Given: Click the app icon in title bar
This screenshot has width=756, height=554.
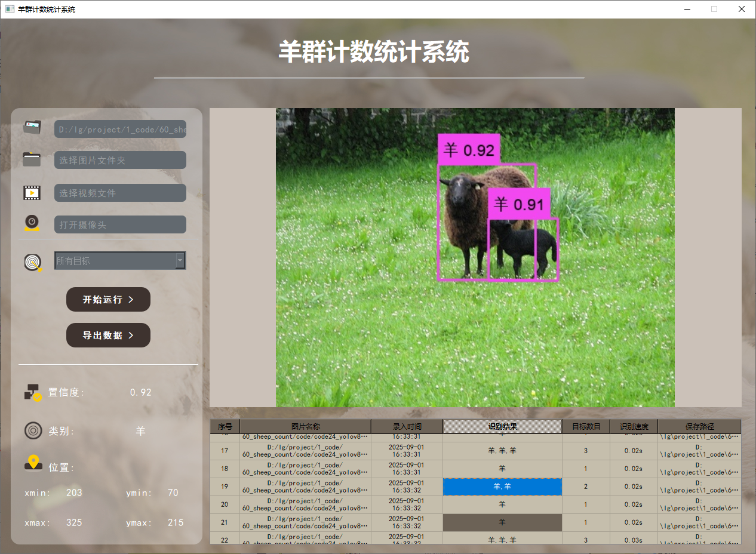Looking at the screenshot, I should pos(10,9).
